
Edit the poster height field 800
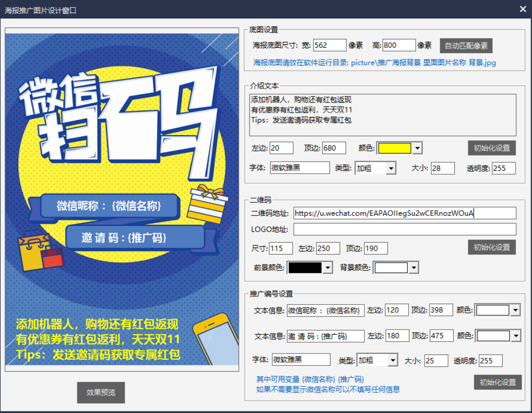point(399,45)
